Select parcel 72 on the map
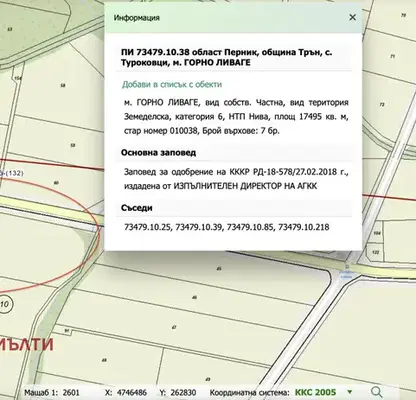416x400 pixels. (x=382, y=105)
